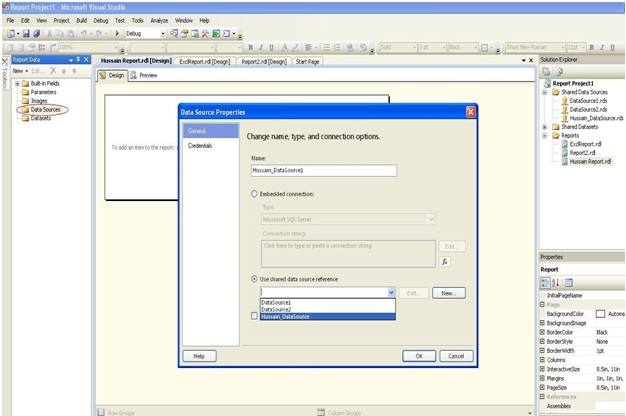Image resolution: width=626 pixels, height=416 pixels.
Task: Click the font color A icon
Action: [284, 48]
